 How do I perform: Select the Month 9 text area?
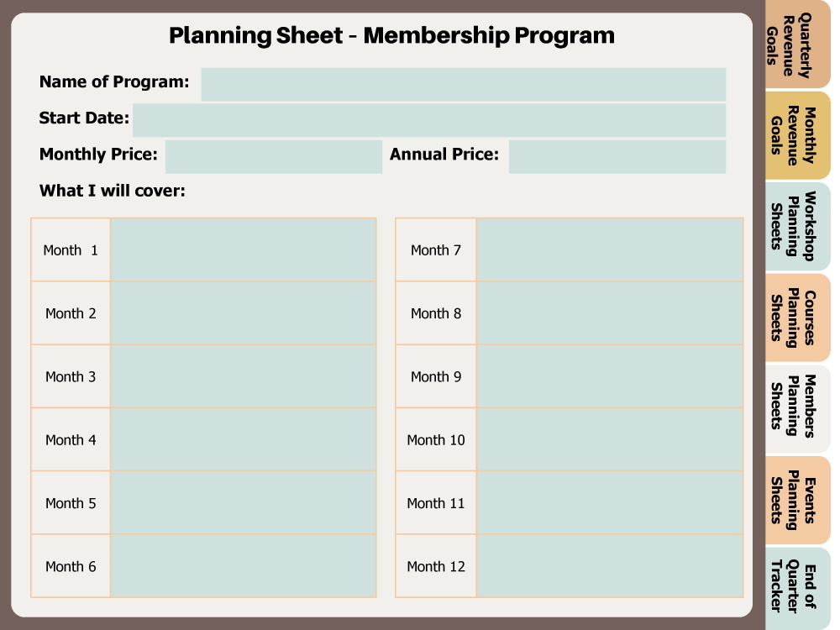point(609,376)
